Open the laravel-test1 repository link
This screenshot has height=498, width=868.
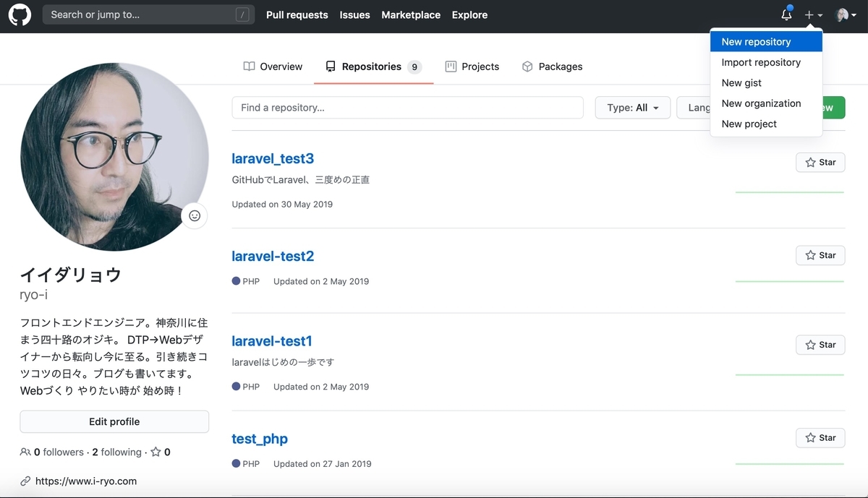pyautogui.click(x=272, y=340)
